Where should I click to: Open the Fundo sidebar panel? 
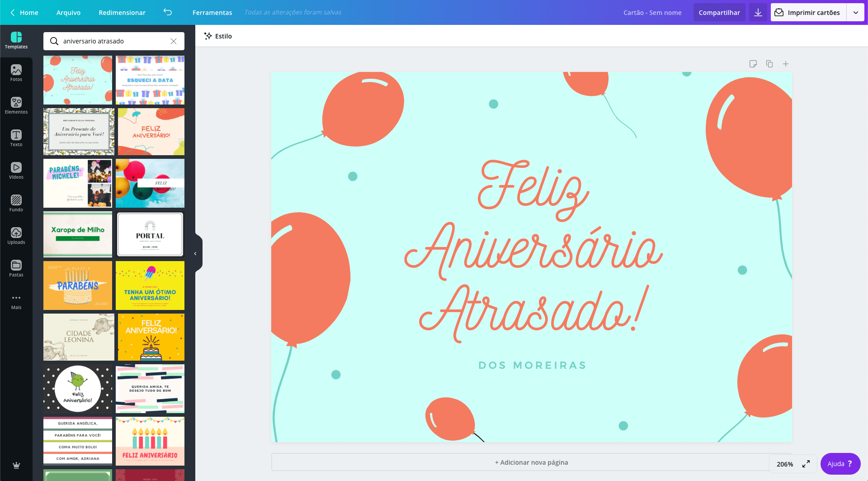coord(16,204)
